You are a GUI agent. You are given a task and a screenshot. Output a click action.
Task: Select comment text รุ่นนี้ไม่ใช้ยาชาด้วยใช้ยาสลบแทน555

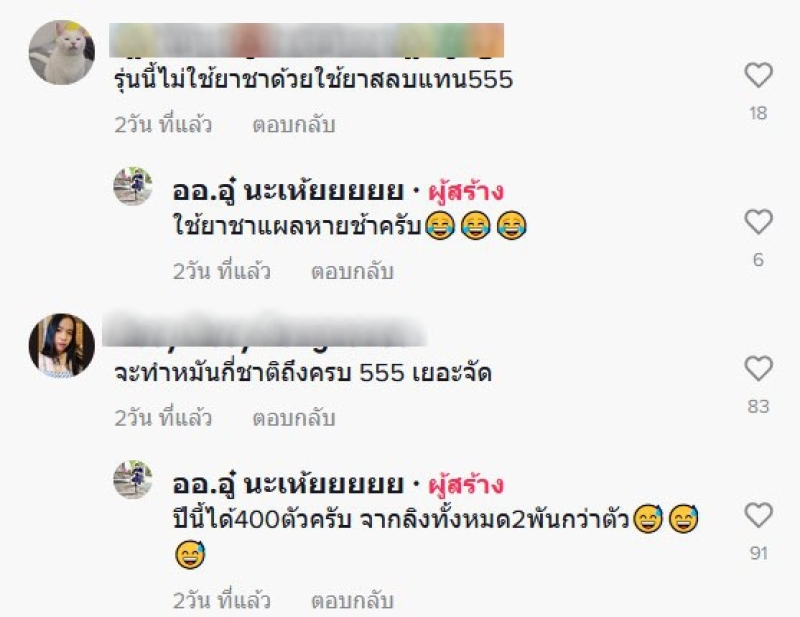pyautogui.click(x=313, y=80)
